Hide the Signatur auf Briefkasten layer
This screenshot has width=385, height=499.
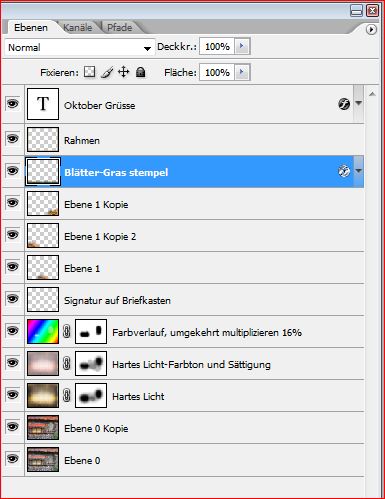pyautogui.click(x=13, y=299)
